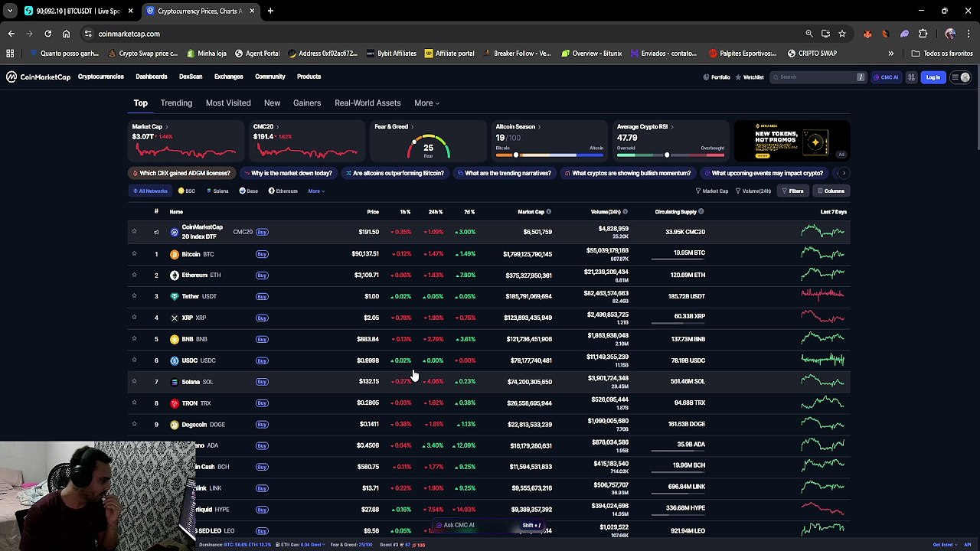980x551 pixels.
Task: Open the Real-World Assets tab
Action: (367, 103)
